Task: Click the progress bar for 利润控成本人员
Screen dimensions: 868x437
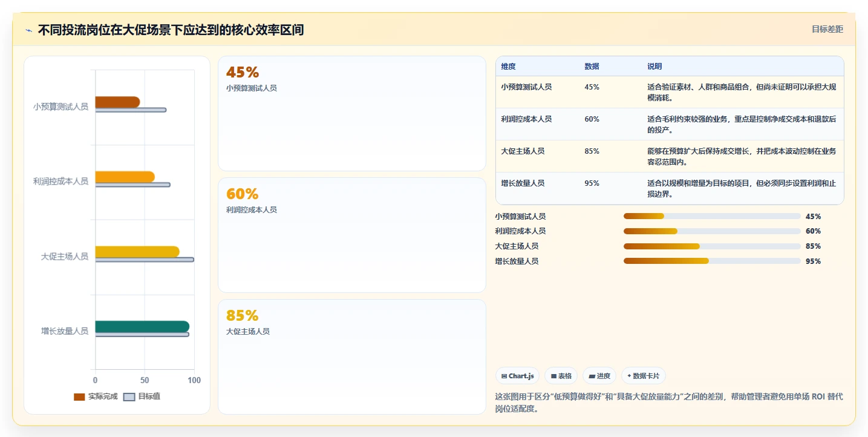Action: click(x=712, y=231)
